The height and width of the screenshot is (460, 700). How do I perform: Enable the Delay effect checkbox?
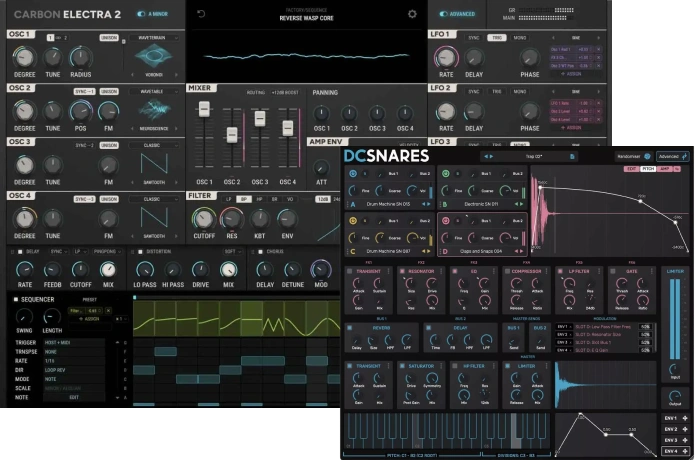point(20,252)
